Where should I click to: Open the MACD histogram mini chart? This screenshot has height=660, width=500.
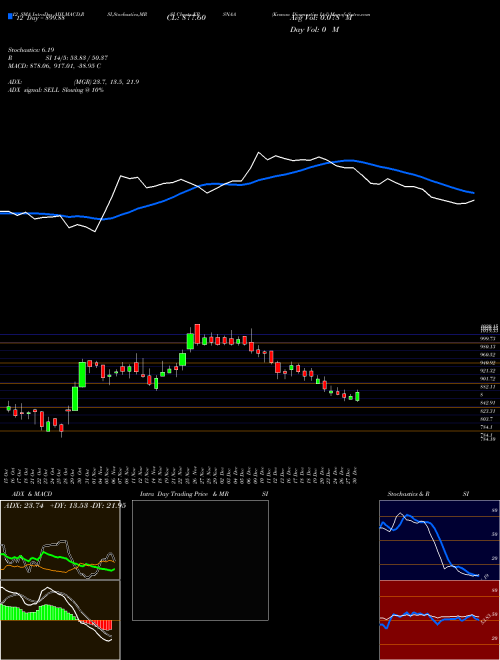pyautogui.click(x=60, y=620)
